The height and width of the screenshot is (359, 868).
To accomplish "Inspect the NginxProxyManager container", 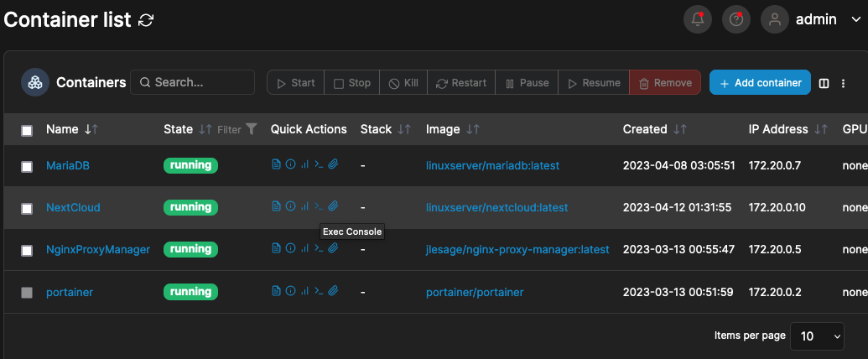I will click(x=290, y=248).
